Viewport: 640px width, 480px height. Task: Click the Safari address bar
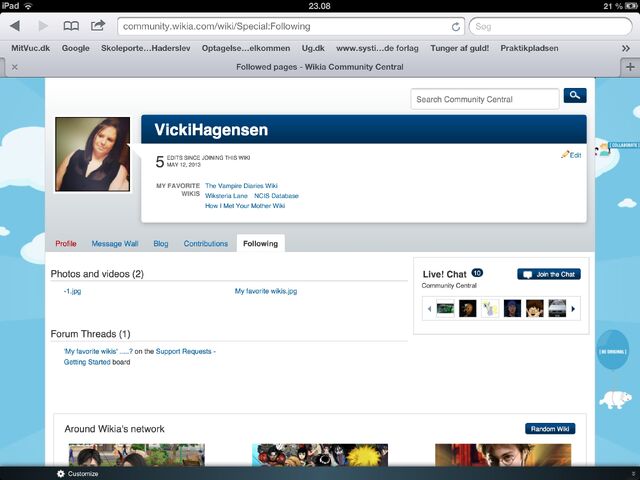click(291, 27)
